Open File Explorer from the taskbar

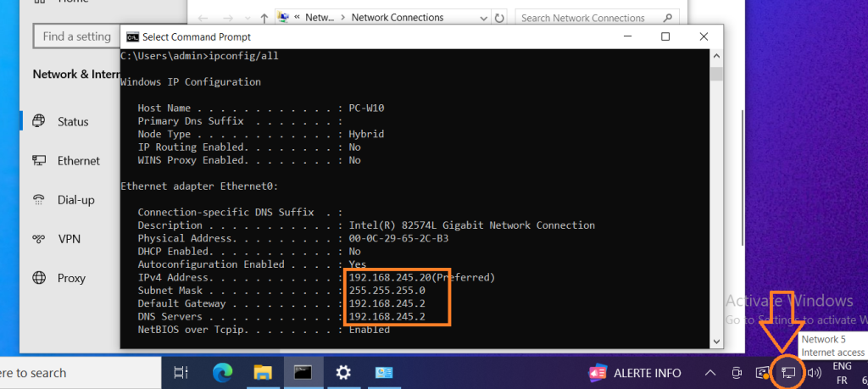[262, 372]
